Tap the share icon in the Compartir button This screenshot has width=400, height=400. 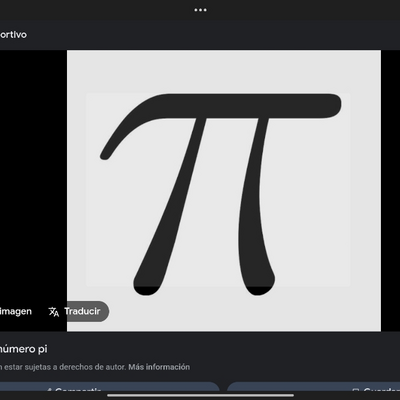[x=49, y=389]
